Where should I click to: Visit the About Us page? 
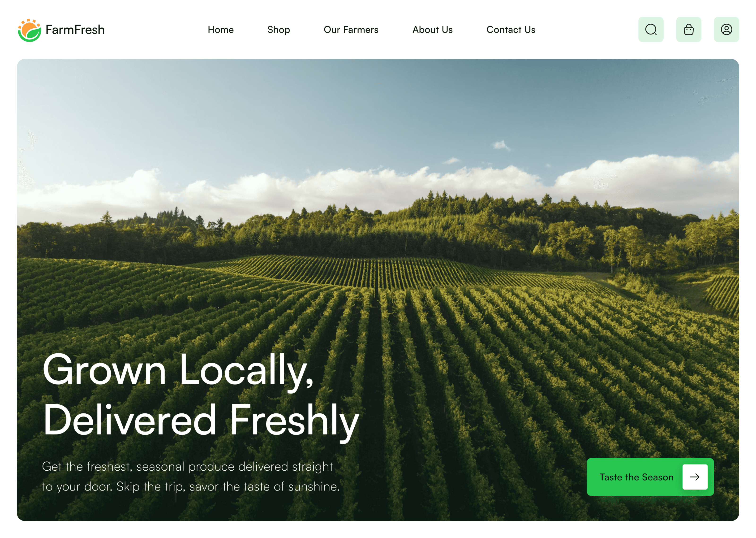pos(432,30)
